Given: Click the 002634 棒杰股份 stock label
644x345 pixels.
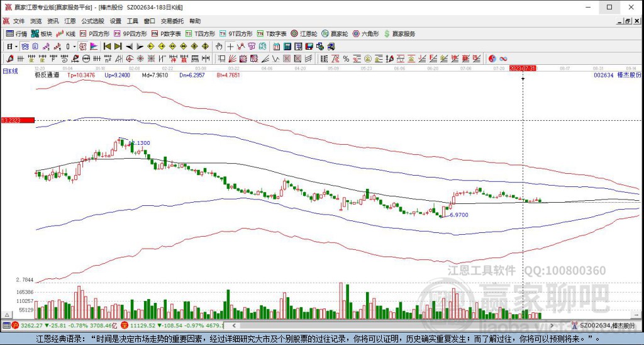Looking at the screenshot, I should (x=618, y=75).
